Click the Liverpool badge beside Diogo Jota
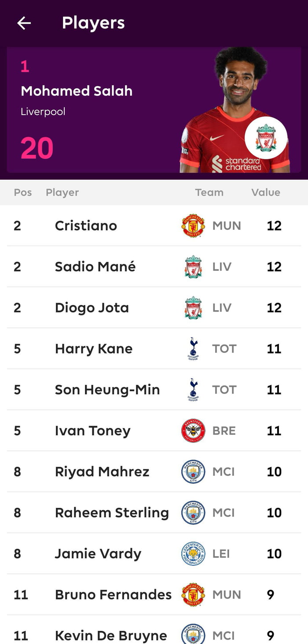This screenshot has height=644, width=308. tap(193, 308)
